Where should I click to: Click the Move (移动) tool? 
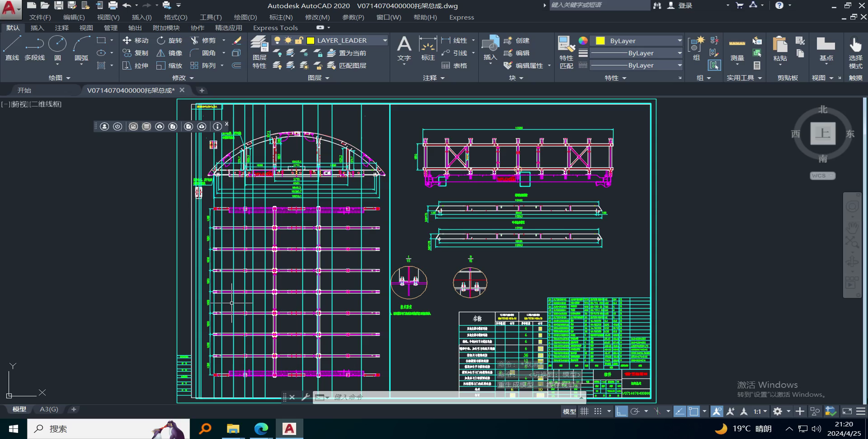pos(136,40)
